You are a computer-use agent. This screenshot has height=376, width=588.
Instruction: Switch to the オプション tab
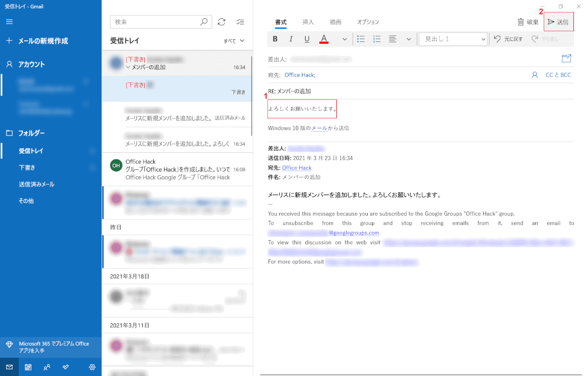tap(368, 22)
